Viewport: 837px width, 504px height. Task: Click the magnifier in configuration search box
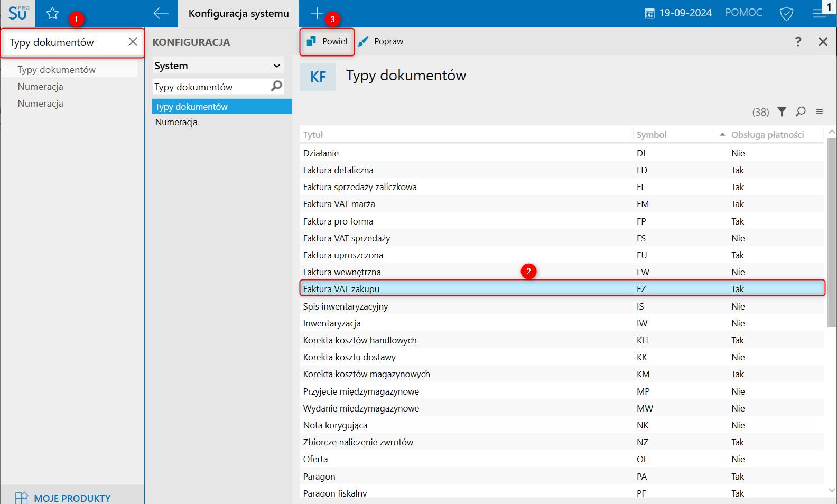(276, 86)
